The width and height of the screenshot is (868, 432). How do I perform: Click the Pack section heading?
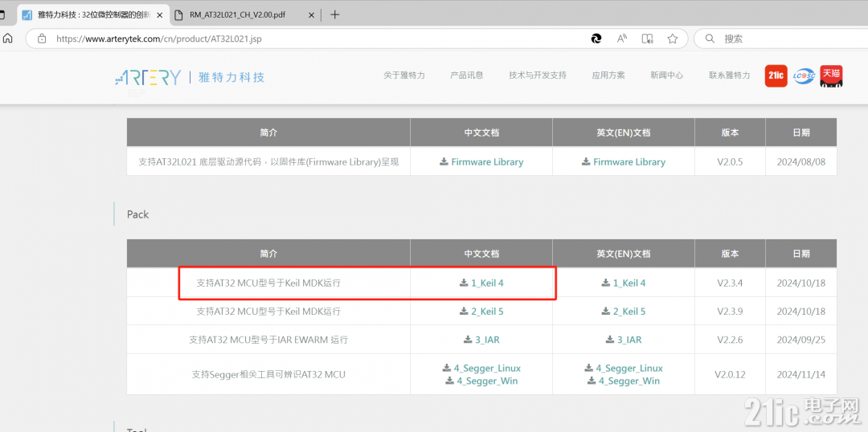pyautogui.click(x=138, y=214)
